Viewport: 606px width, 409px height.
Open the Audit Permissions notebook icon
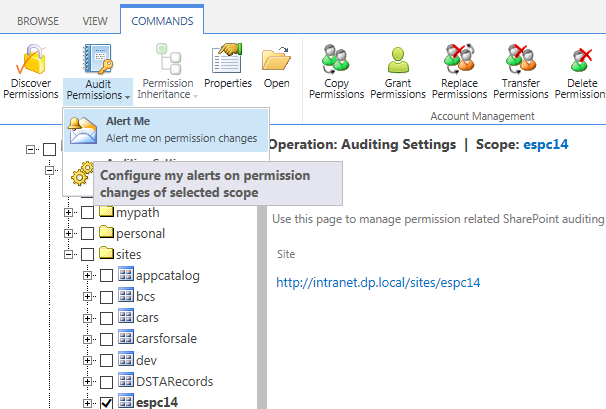[x=98, y=59]
